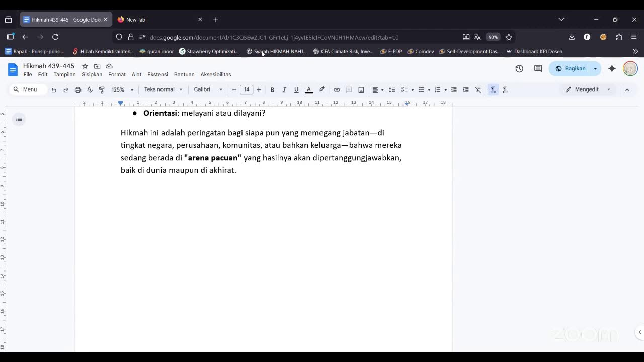The height and width of the screenshot is (362, 644).
Task: Print the document
Action: click(78, 89)
